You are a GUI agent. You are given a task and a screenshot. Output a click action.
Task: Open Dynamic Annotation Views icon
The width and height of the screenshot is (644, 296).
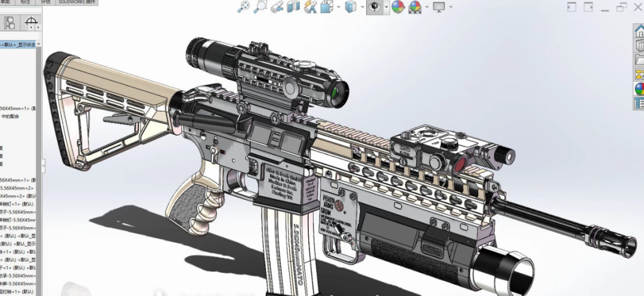pos(310,7)
